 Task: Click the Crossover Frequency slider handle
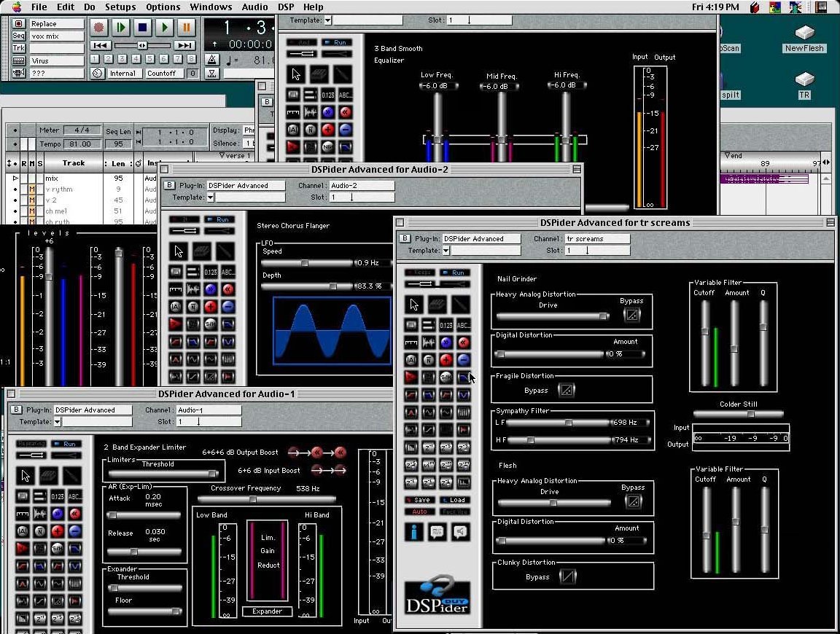[x=253, y=500]
